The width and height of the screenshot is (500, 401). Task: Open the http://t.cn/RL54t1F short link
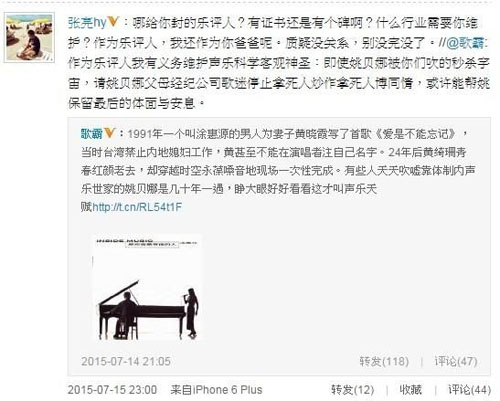[x=137, y=207]
